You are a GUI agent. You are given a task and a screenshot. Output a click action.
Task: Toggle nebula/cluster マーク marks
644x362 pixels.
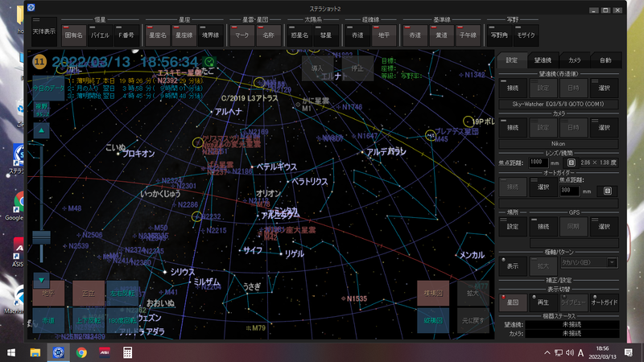click(242, 35)
